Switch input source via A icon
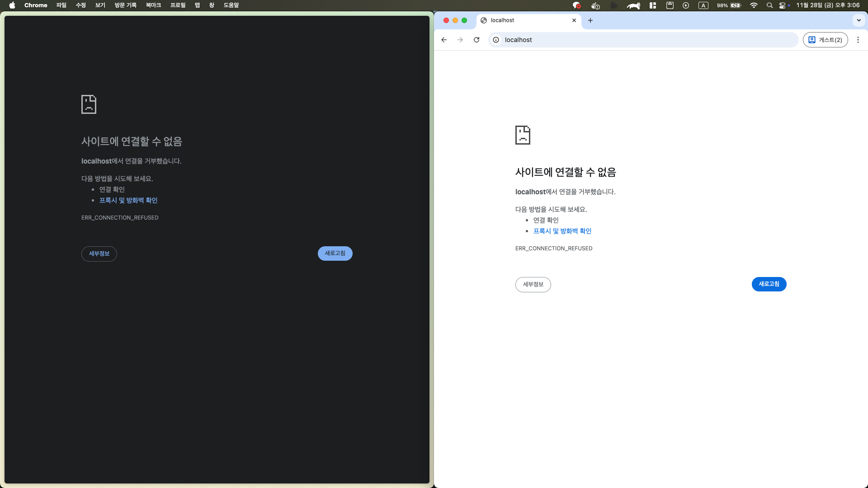The image size is (868, 488). (703, 5)
